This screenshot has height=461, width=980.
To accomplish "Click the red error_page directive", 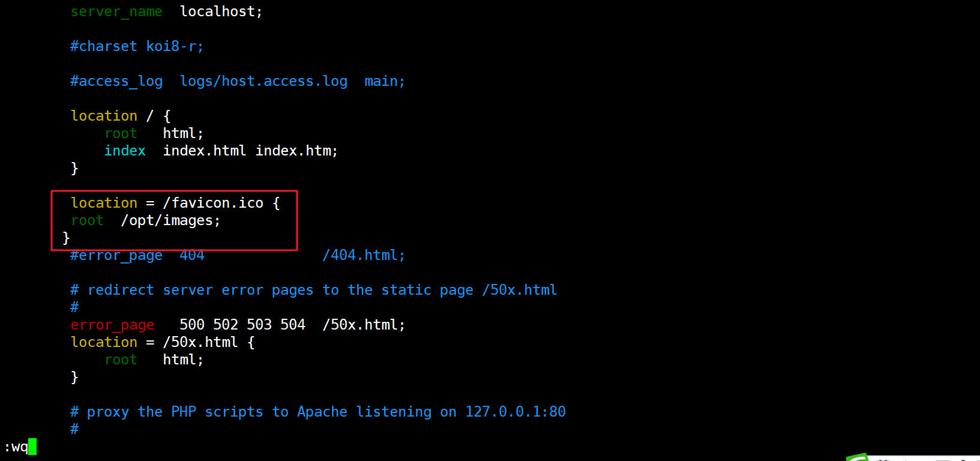I will (112, 325).
